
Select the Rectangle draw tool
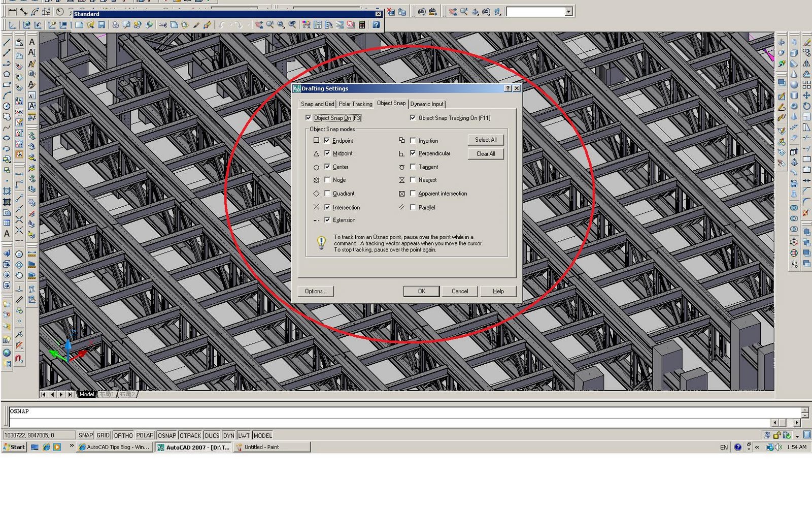coord(7,85)
